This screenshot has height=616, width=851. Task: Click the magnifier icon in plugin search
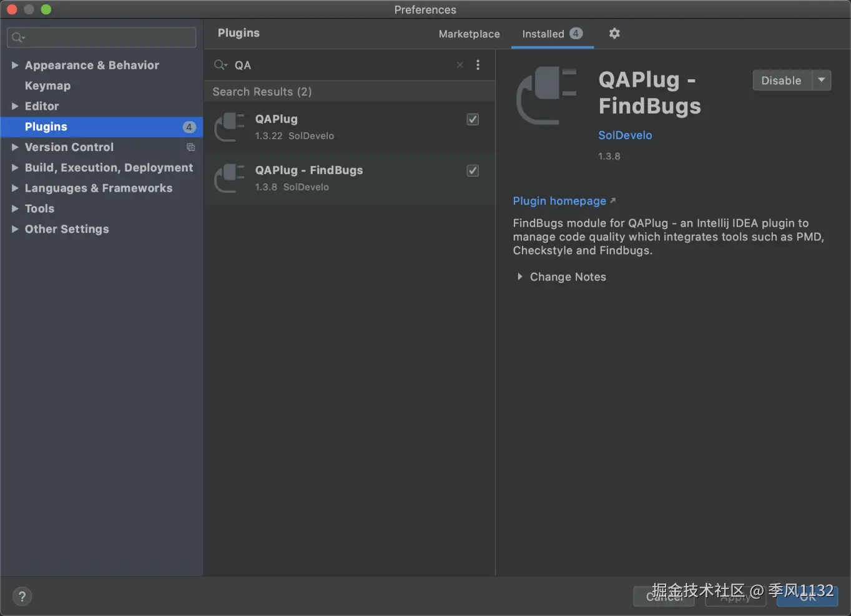(220, 65)
